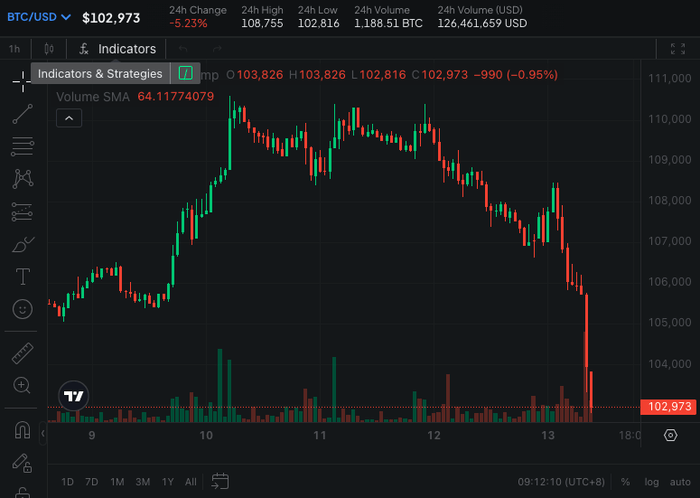Select the crosshair cursor tool

[x=22, y=79]
